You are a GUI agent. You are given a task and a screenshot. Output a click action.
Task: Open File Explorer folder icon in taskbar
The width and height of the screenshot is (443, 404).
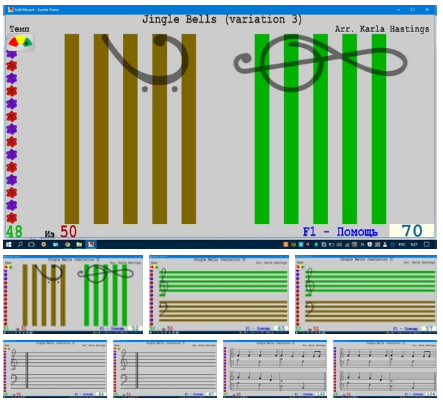pos(79,244)
